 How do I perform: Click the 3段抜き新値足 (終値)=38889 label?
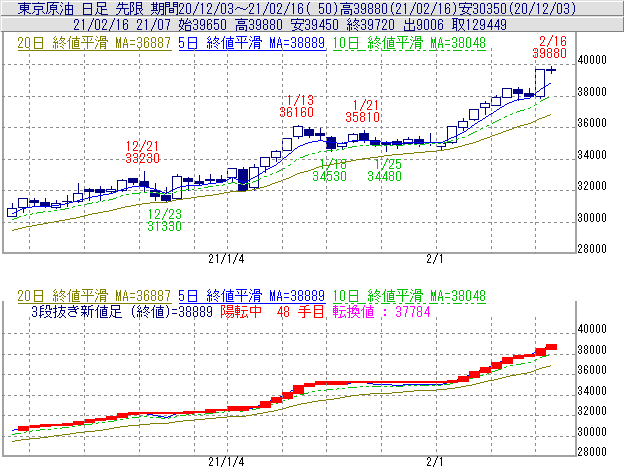(122, 311)
